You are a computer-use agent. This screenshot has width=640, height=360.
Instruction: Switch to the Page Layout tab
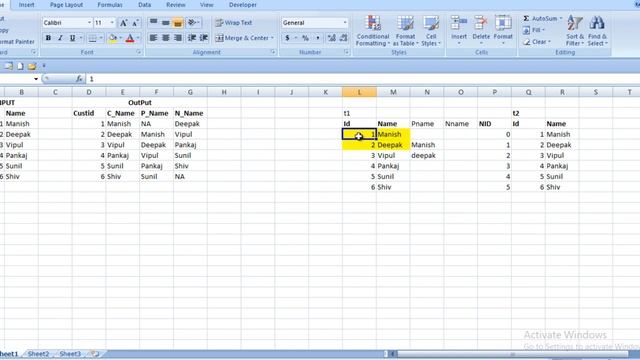(x=66, y=5)
